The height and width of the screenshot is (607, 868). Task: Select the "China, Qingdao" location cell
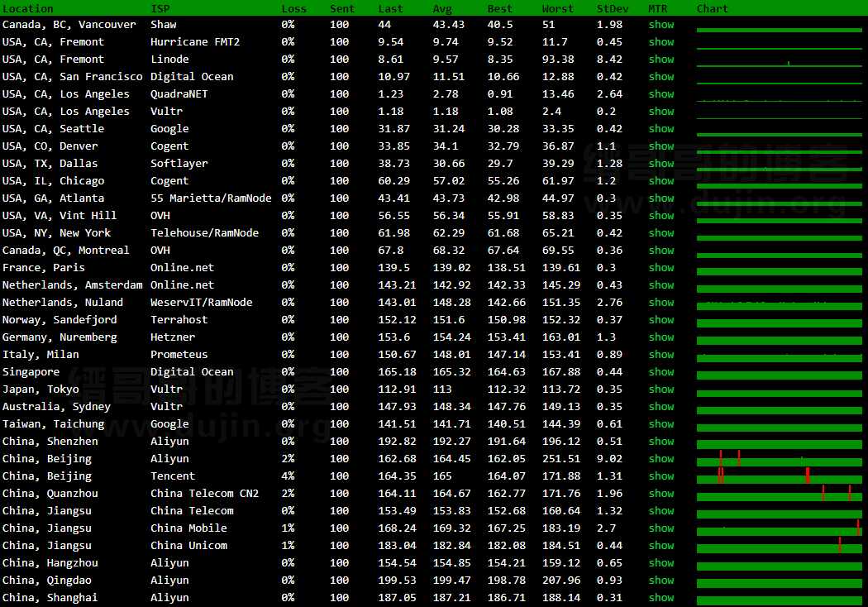point(47,581)
